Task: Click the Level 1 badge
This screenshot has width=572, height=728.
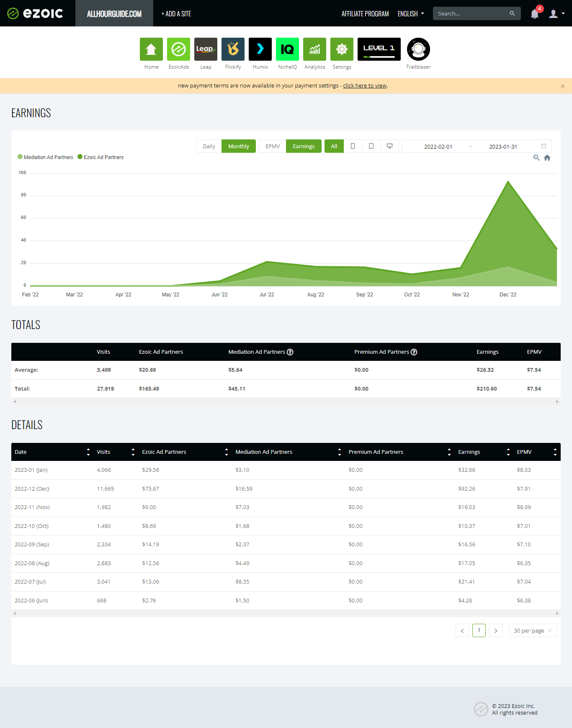Action: click(379, 49)
